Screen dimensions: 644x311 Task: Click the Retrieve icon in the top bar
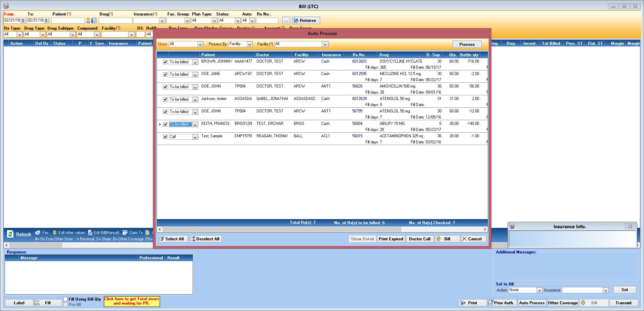(x=296, y=20)
